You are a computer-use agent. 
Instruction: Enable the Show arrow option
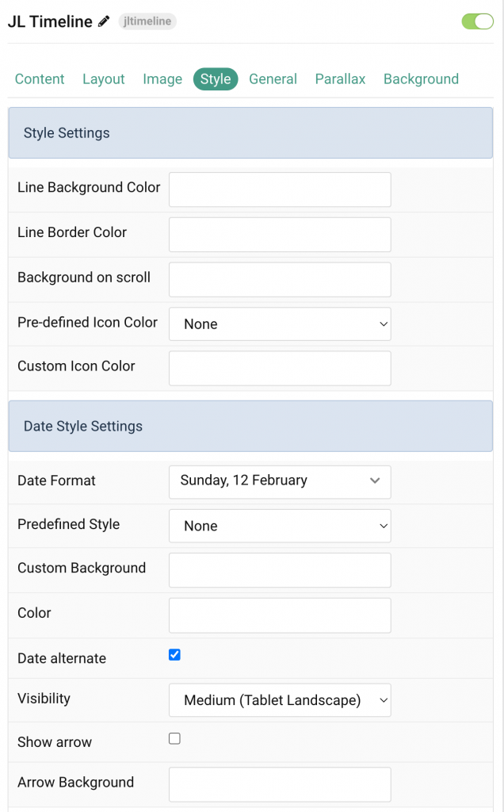point(173,737)
